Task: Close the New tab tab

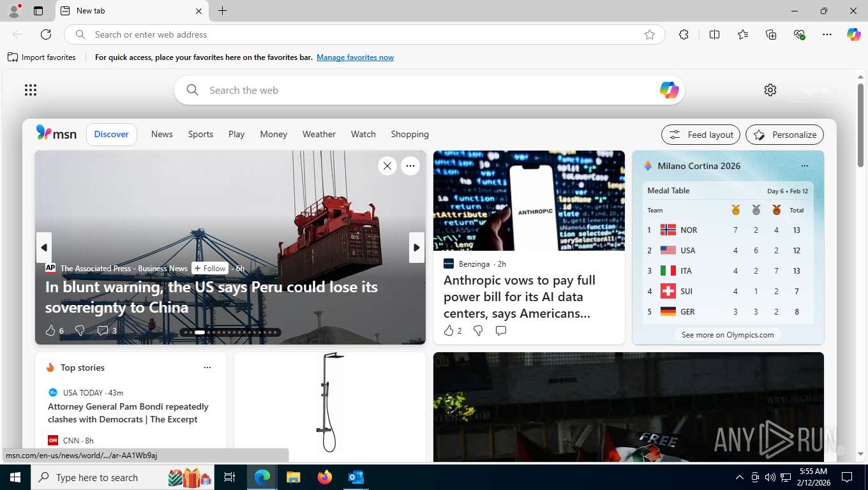Action: pyautogui.click(x=198, y=11)
